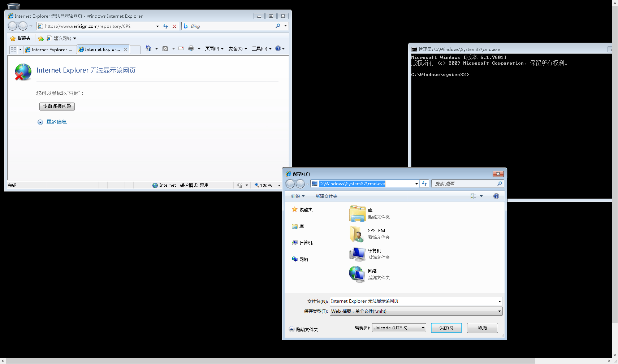Select the Computer item in file list
Screen dimensions: 618x364
tap(369, 254)
